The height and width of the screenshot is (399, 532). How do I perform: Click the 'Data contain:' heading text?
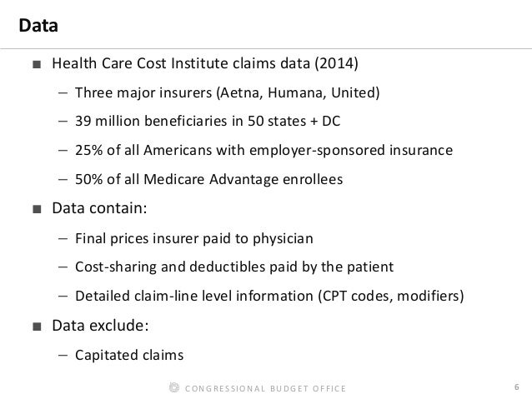99,208
